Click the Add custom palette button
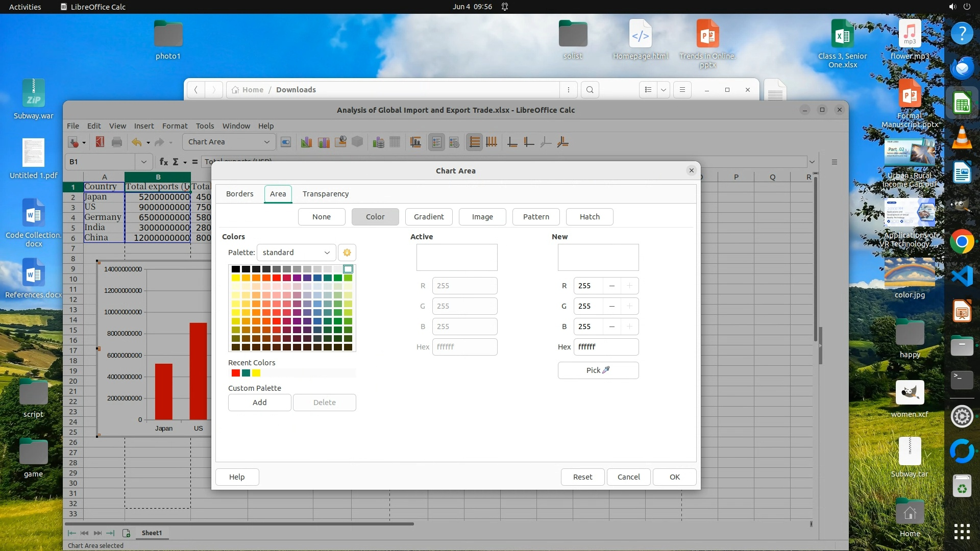The width and height of the screenshot is (980, 551). click(x=259, y=403)
